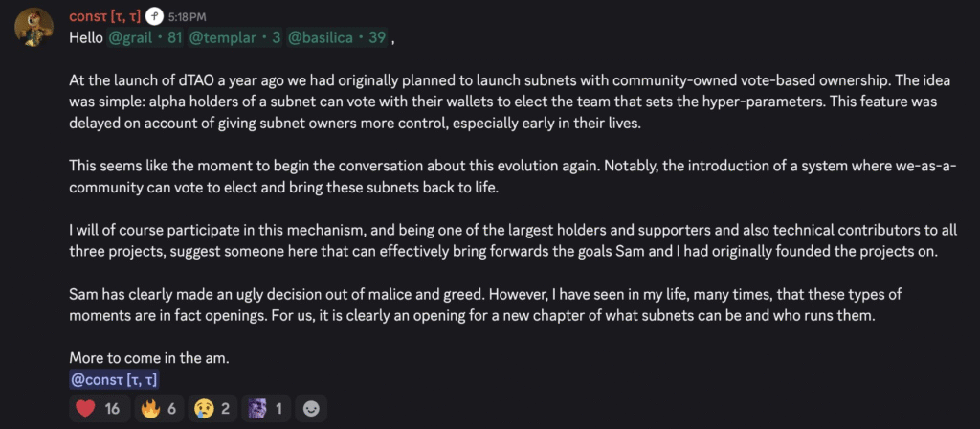Click the user avatar of const
The height and width of the screenshot is (429, 980).
(33, 30)
